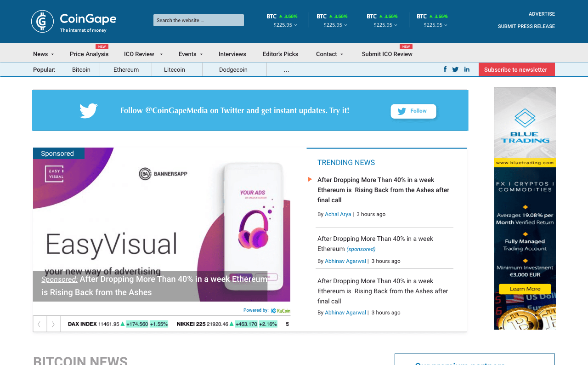This screenshot has height=365, width=588.
Task: Click www.bluetrading.com URL in ad
Action: click(525, 163)
